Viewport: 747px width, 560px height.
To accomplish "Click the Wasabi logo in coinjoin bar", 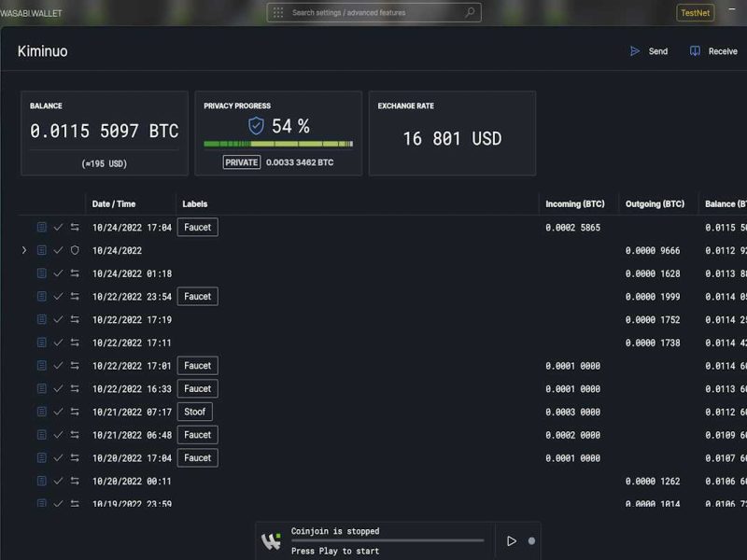I will tap(271, 541).
